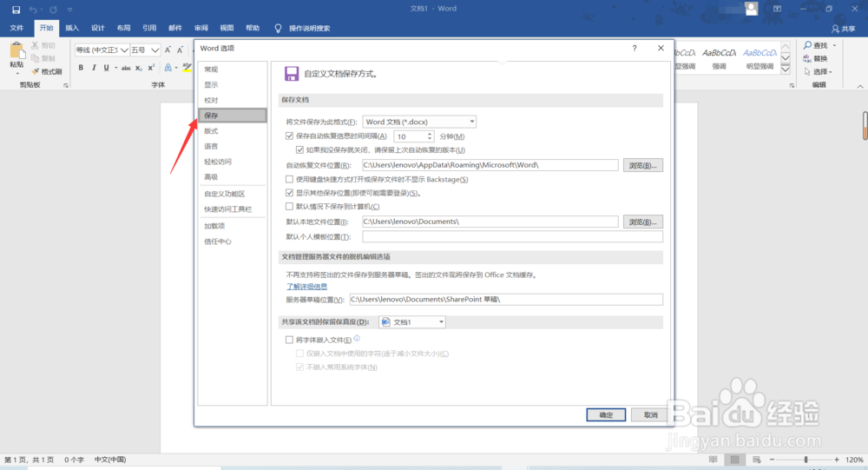Click the Copy (复制) icon
This screenshot has width=868, height=470.
pos(36,58)
